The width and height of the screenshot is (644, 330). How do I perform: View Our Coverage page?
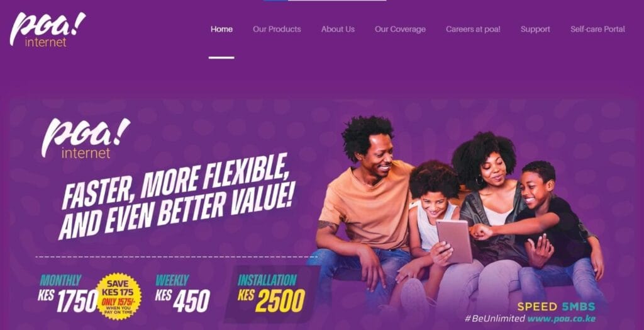pos(400,29)
